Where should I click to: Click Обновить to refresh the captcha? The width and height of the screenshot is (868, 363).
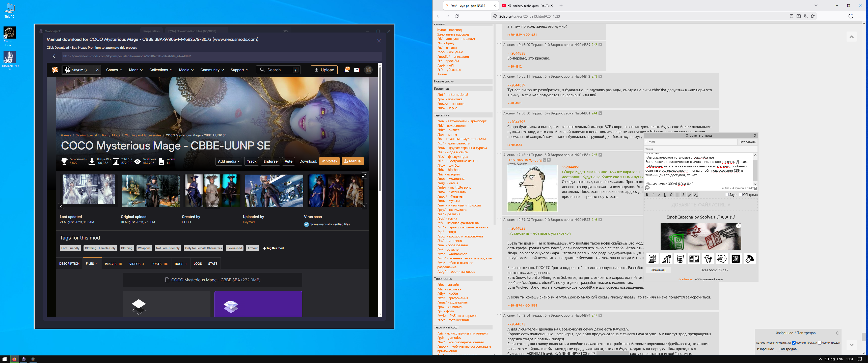pyautogui.click(x=658, y=270)
